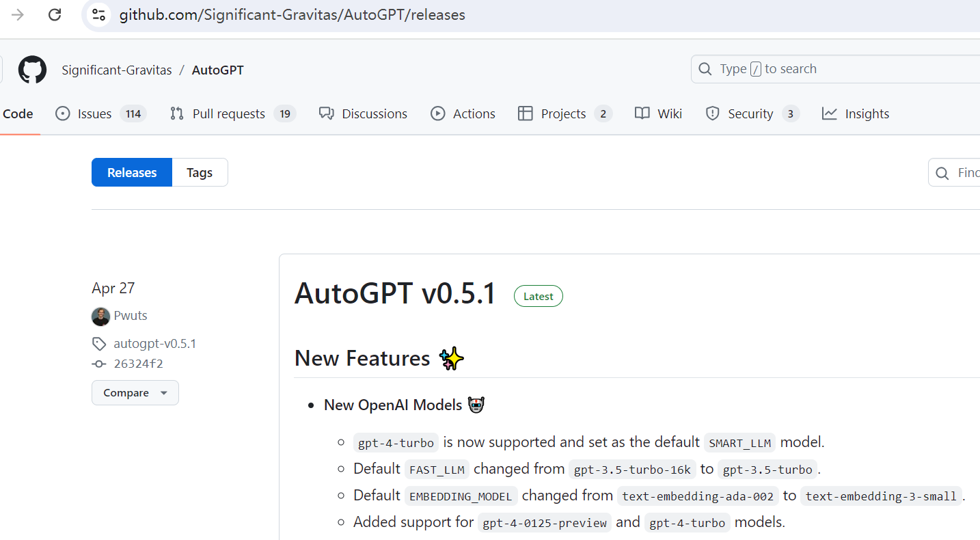Click the tag icon beside autogpt-v0.5.1

100,344
